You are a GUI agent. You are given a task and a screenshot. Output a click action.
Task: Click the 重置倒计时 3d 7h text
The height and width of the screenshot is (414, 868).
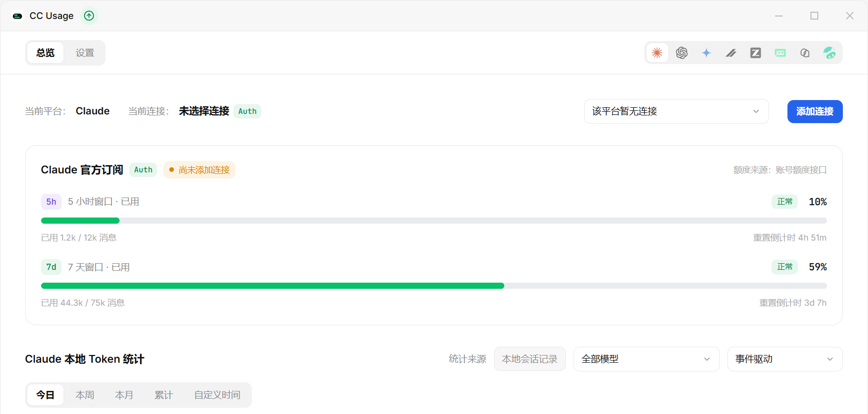(x=793, y=303)
